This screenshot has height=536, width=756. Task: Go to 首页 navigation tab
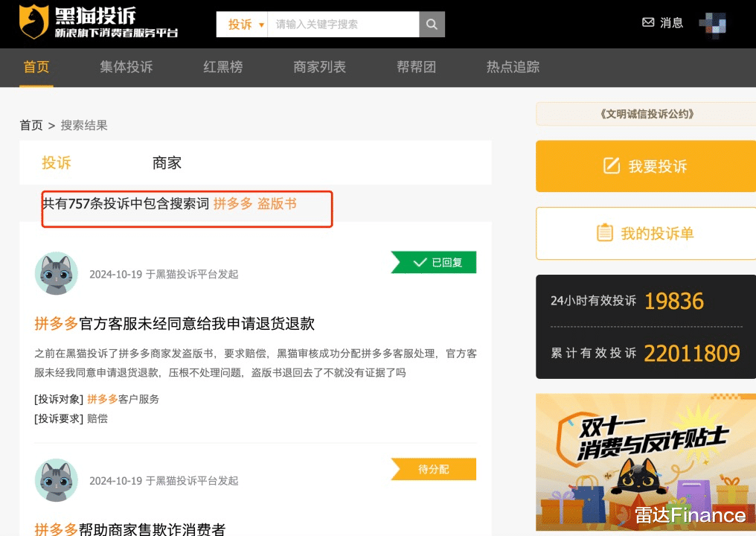tap(36, 67)
